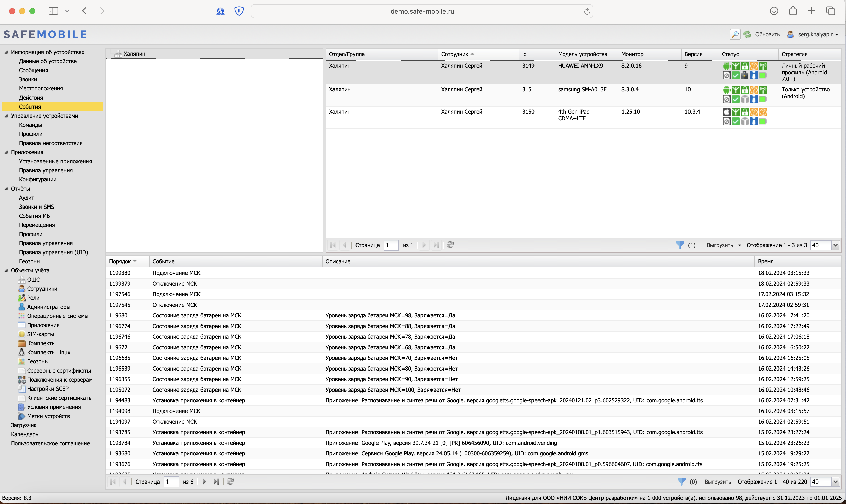Open the Сотрудники item icon in sidebar
Viewport: 846px width, 504px height.
[x=21, y=289]
